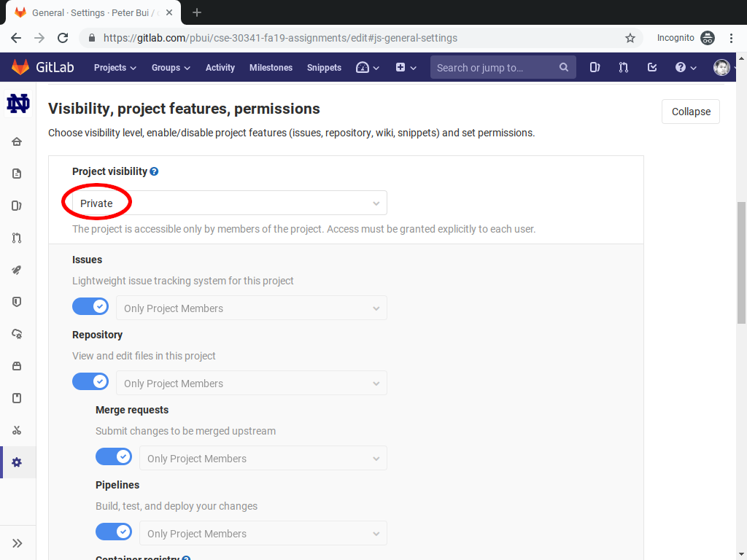Open the Project visibility Private dropdown
The height and width of the screenshot is (560, 747).
[230, 203]
